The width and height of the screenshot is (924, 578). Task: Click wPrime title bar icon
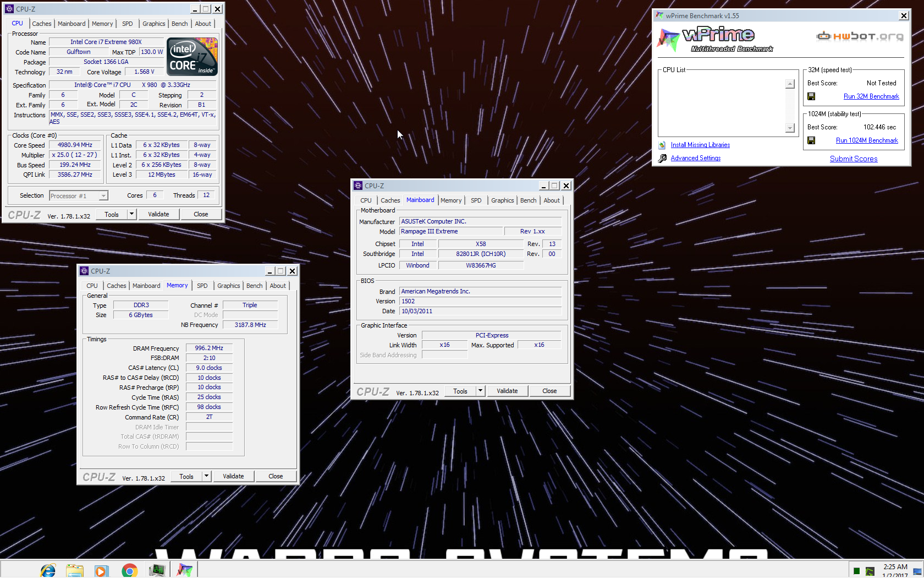tap(659, 15)
